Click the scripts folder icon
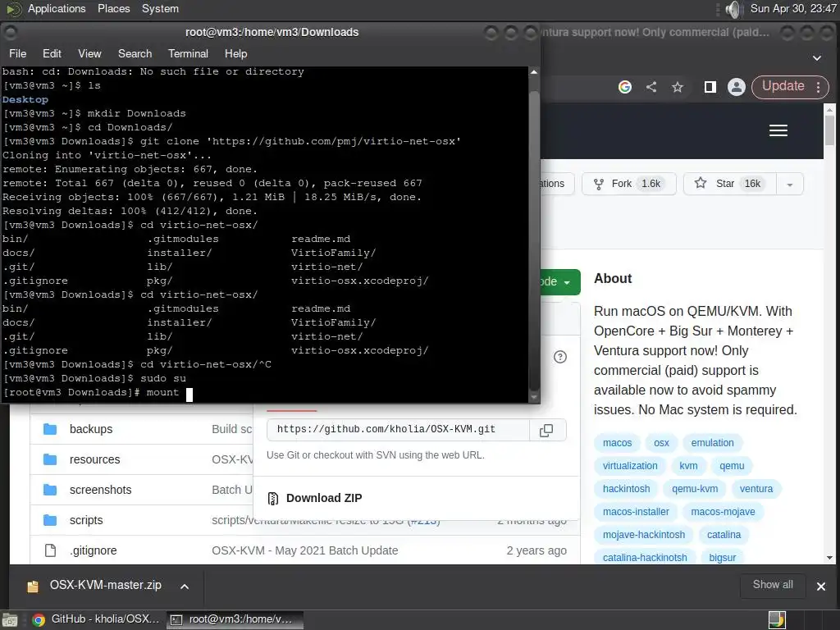840x630 pixels. tap(50, 520)
